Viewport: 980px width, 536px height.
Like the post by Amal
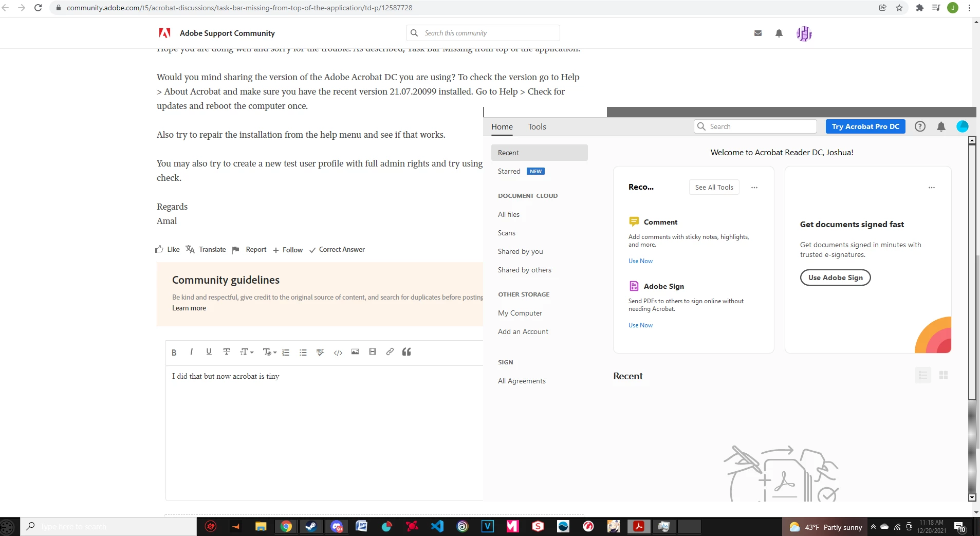168,249
